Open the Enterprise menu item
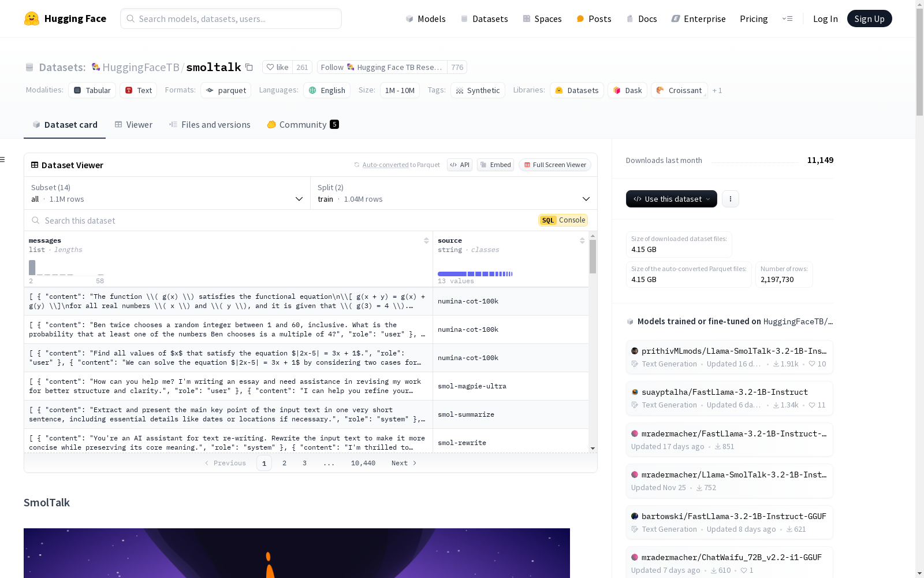Screen dimensions: 924x578 (x=698, y=18)
